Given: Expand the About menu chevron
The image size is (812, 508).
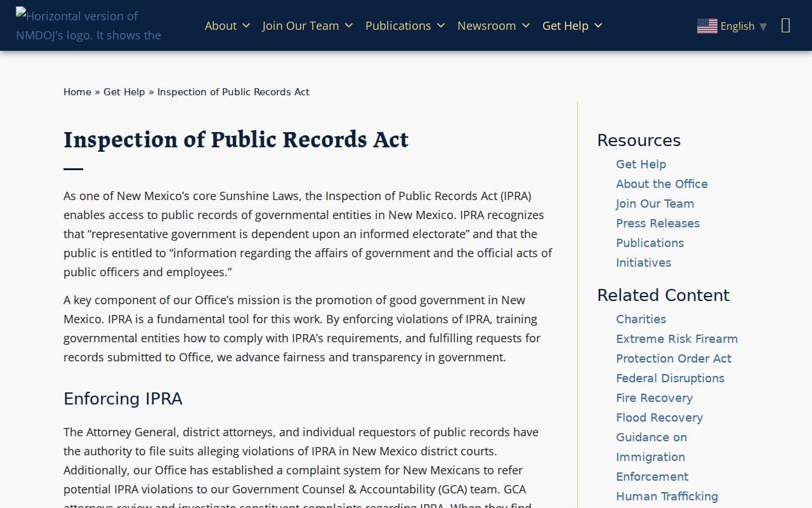Looking at the screenshot, I should click(246, 26).
